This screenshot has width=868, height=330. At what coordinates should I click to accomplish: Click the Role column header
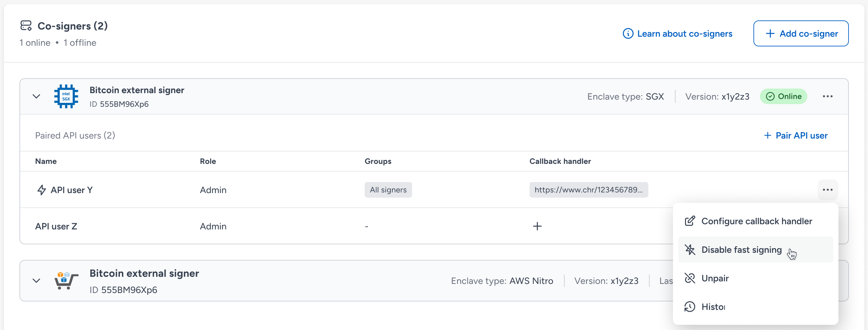(x=208, y=161)
